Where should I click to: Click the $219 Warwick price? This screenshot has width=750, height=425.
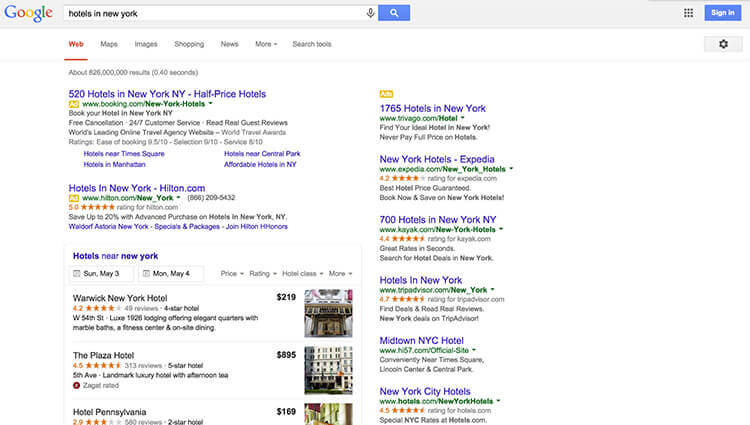coord(286,297)
